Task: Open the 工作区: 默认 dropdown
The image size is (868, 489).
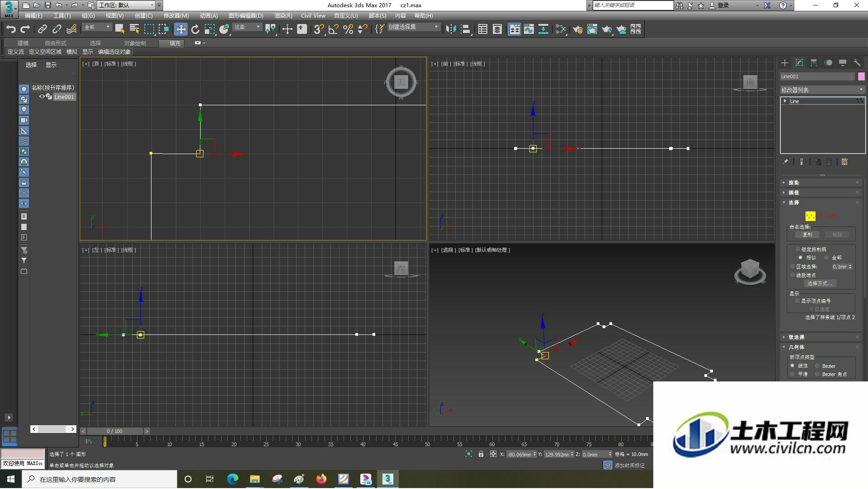Action: click(x=126, y=5)
